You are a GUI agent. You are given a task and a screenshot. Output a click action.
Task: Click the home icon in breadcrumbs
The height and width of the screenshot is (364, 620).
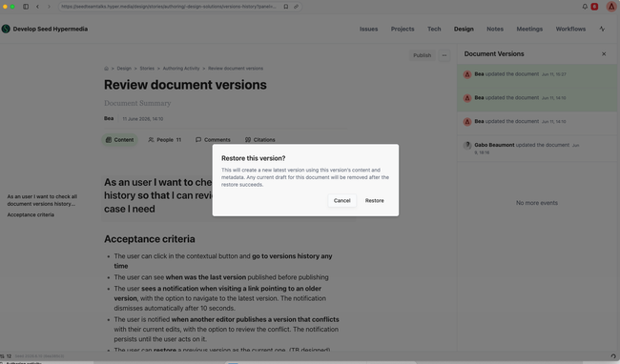point(107,69)
